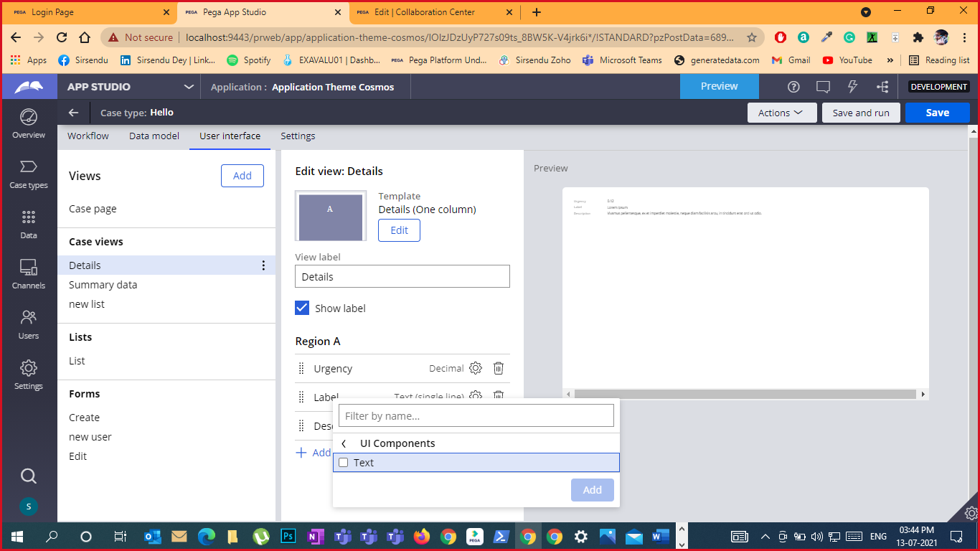Check the Text component checkbox

coord(343,462)
